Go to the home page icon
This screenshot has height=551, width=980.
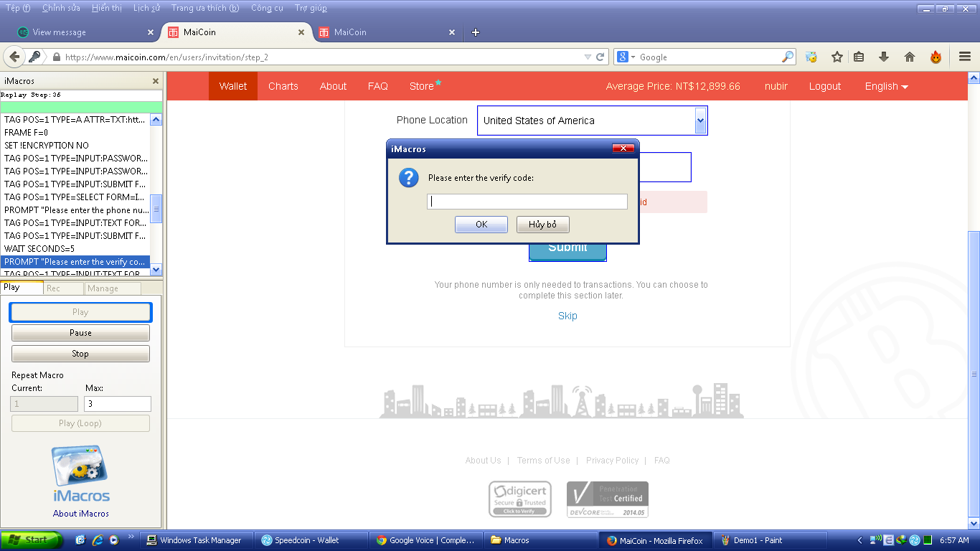[910, 57]
